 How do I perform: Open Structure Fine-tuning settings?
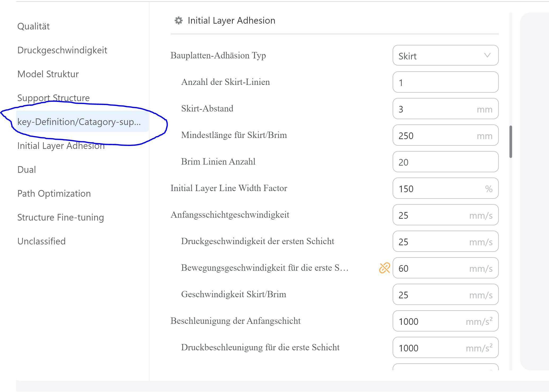tap(60, 217)
